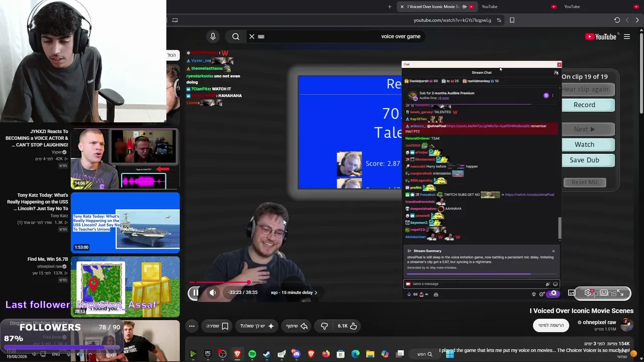Open the three-dot more actions menu

192,326
